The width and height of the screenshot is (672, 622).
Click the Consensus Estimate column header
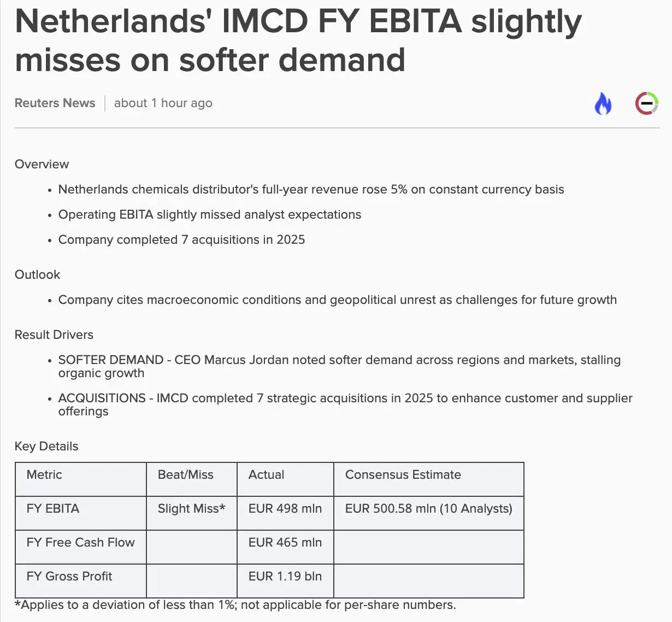pos(403,474)
